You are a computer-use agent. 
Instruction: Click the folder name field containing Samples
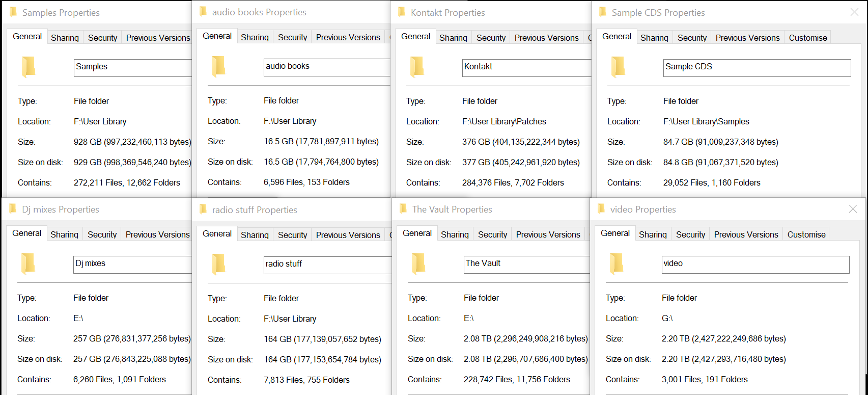pos(133,68)
